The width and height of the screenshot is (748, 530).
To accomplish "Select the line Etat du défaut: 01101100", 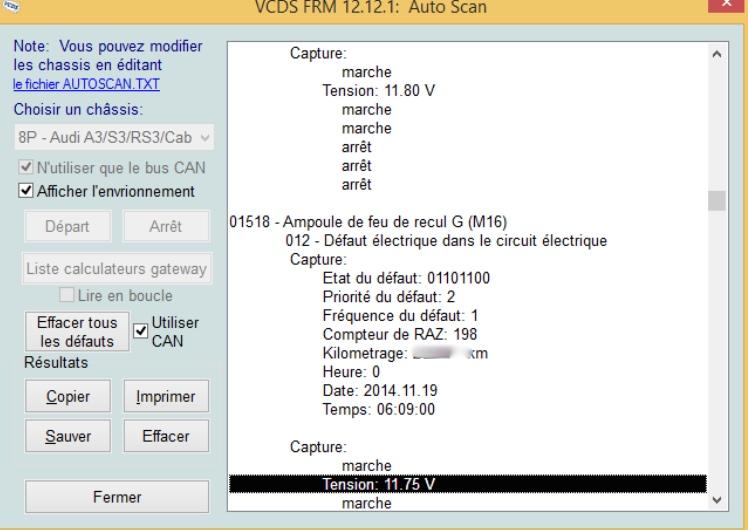I will coord(406,278).
